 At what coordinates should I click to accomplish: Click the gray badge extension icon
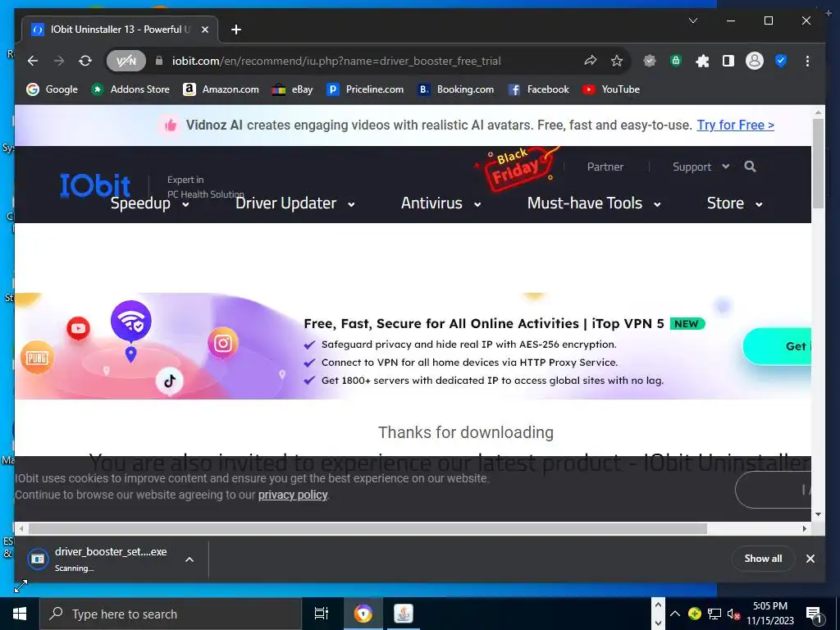[650, 61]
